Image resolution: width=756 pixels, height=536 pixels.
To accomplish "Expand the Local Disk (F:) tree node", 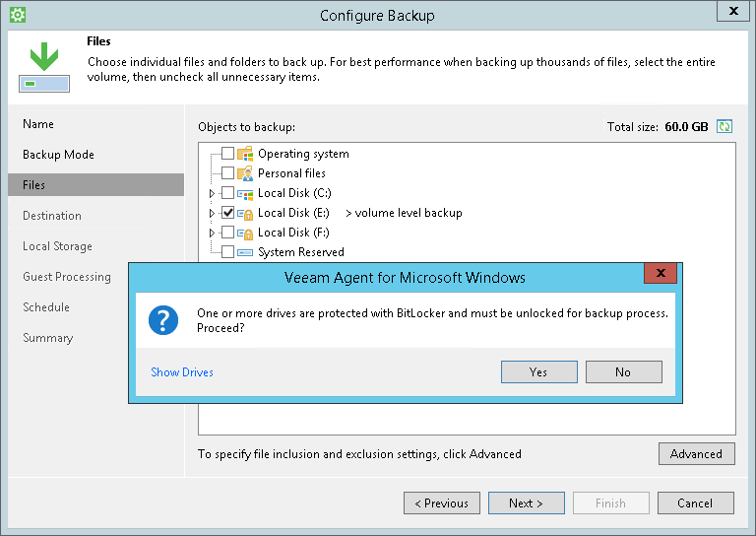I will pos(212,233).
